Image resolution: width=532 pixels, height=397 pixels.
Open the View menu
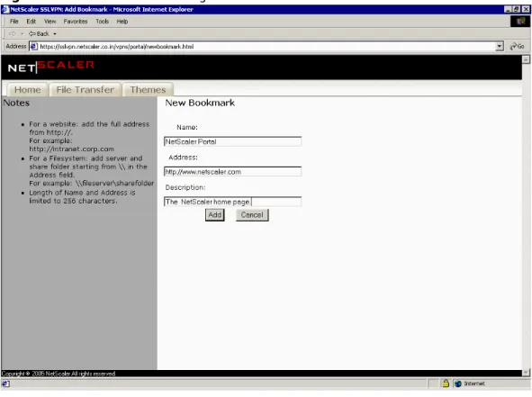(x=50, y=22)
